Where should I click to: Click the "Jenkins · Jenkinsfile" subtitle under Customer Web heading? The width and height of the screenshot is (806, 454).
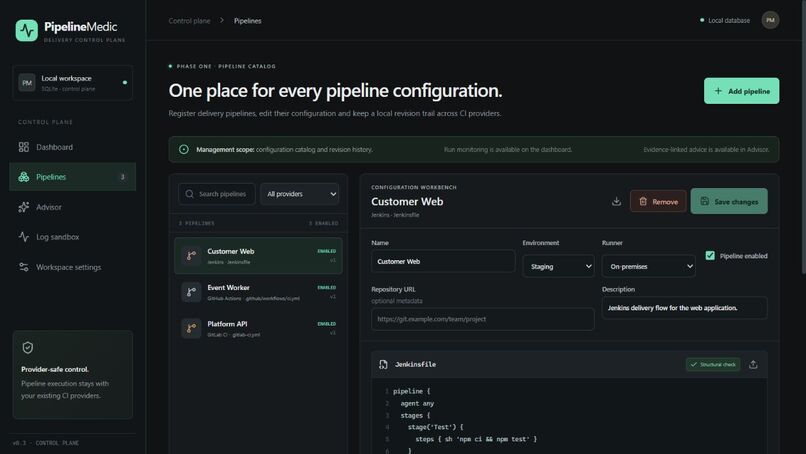[395, 215]
